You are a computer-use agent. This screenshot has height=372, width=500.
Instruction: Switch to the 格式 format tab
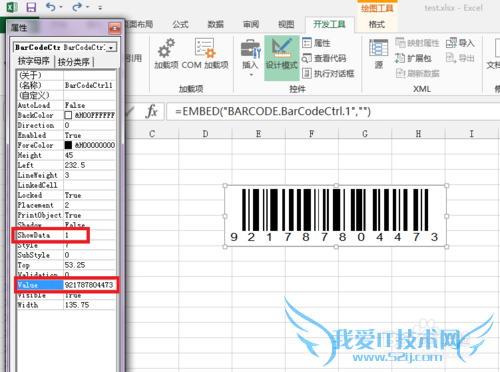tap(377, 24)
